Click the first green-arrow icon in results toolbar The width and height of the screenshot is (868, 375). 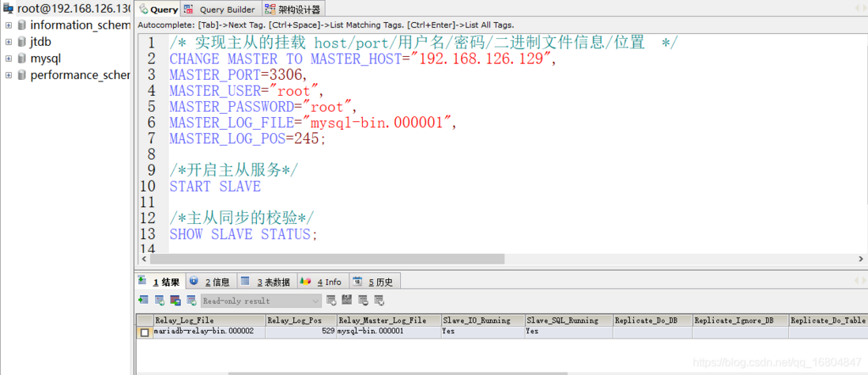point(144,300)
